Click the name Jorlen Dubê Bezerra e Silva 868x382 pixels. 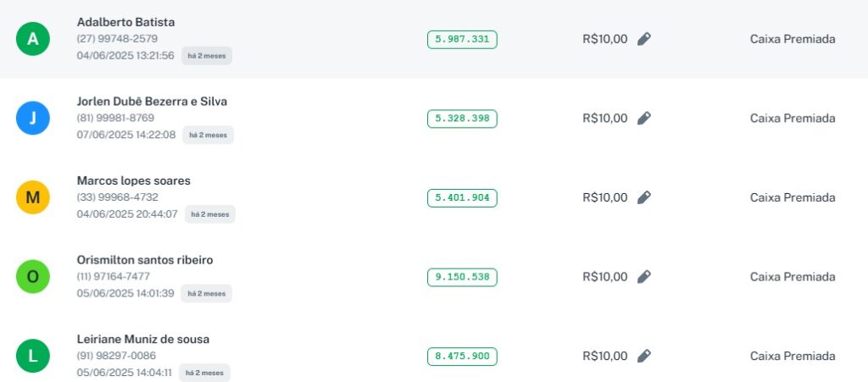152,102
